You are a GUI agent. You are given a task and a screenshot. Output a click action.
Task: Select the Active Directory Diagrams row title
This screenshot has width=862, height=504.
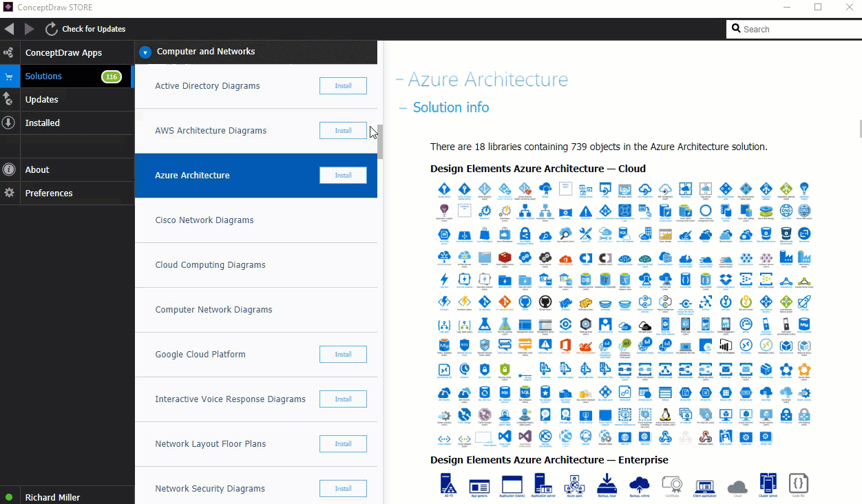tap(207, 86)
